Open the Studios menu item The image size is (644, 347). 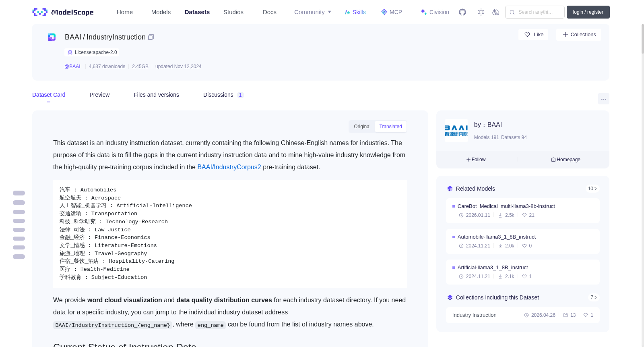(x=233, y=12)
